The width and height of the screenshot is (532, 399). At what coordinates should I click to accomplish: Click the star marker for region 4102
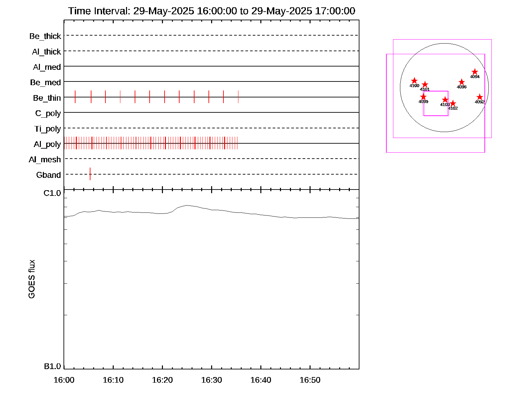pos(453,103)
